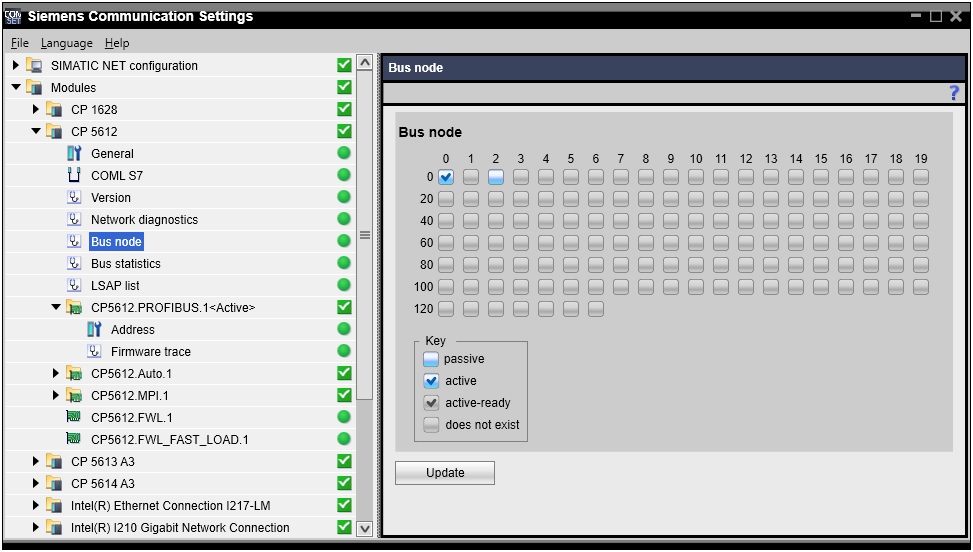
Task: Expand the CP 1628 node
Action: coord(35,109)
